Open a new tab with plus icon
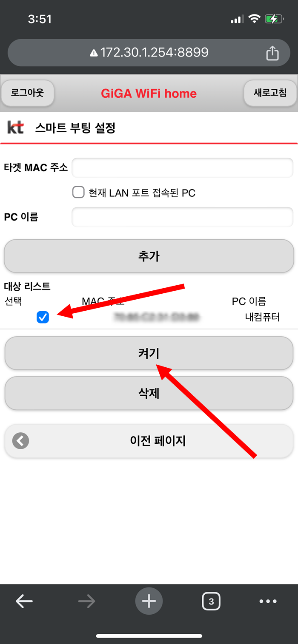This screenshot has width=298, height=644. 149,601
